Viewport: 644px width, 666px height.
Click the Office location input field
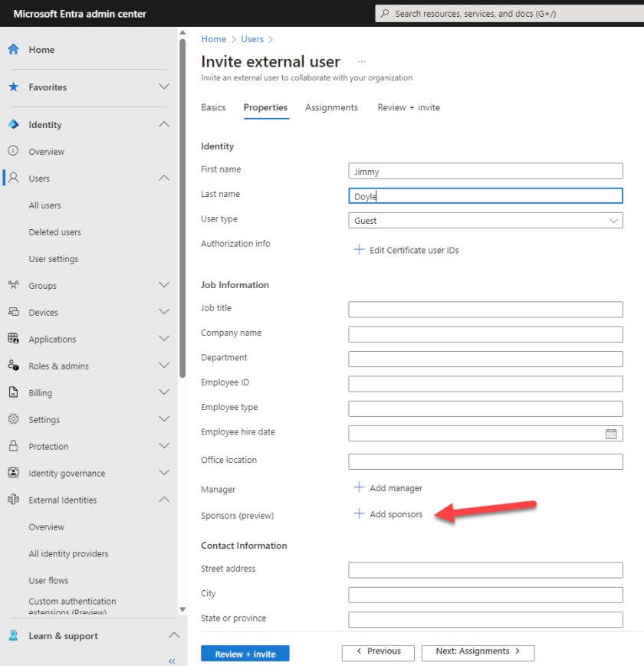tap(485, 461)
